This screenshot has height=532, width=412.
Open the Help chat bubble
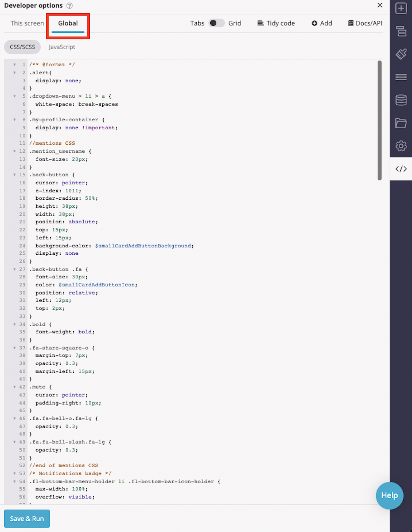(x=390, y=495)
